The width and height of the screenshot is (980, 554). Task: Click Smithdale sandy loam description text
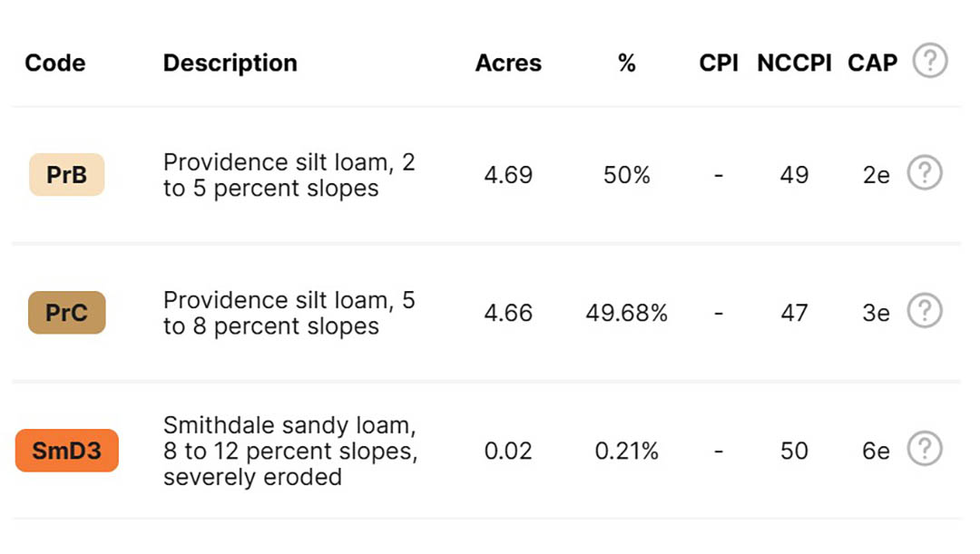(290, 451)
